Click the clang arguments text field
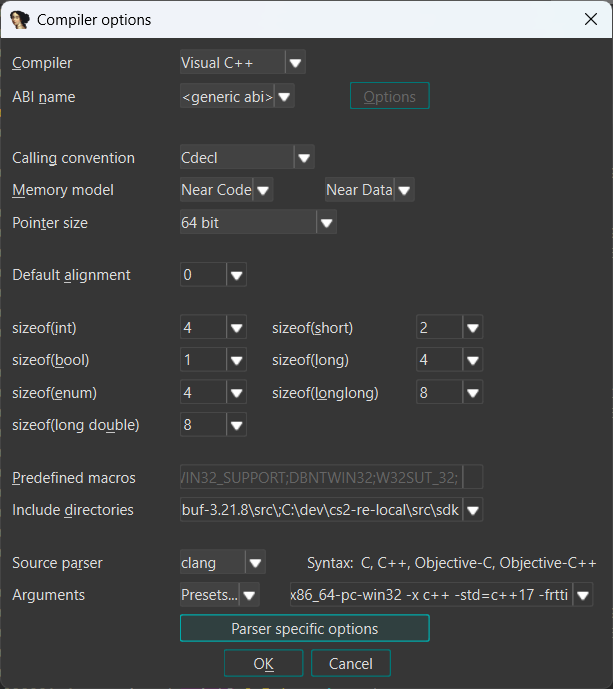 431,595
